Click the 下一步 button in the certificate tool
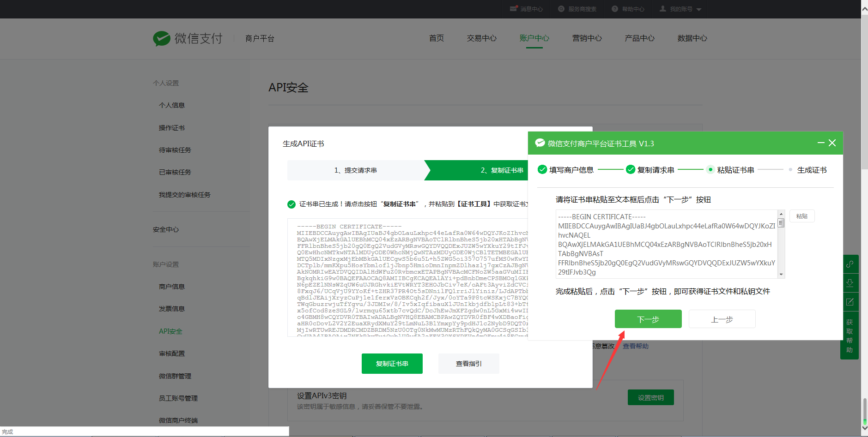 [648, 319]
